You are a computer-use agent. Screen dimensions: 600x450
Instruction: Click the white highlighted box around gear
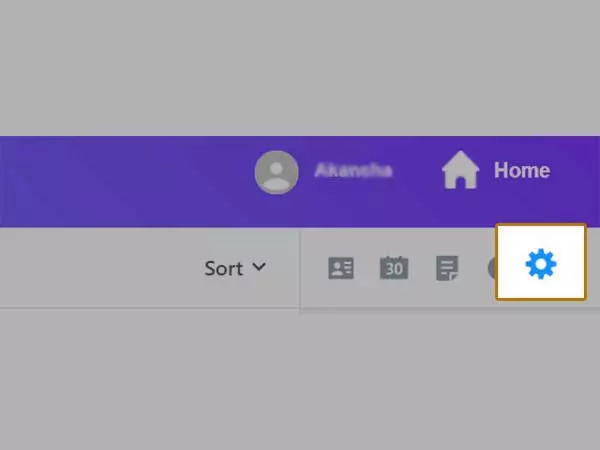point(541,262)
